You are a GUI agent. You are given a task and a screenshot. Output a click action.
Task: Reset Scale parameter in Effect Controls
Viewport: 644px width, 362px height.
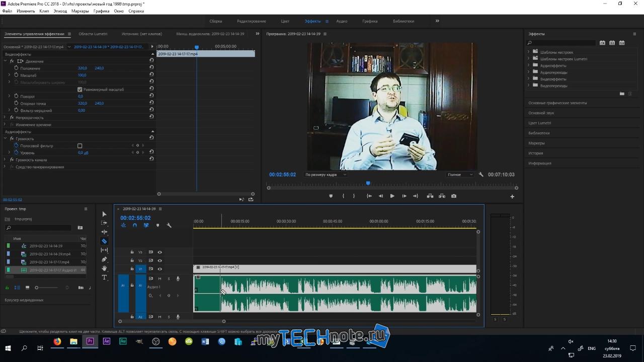151,75
